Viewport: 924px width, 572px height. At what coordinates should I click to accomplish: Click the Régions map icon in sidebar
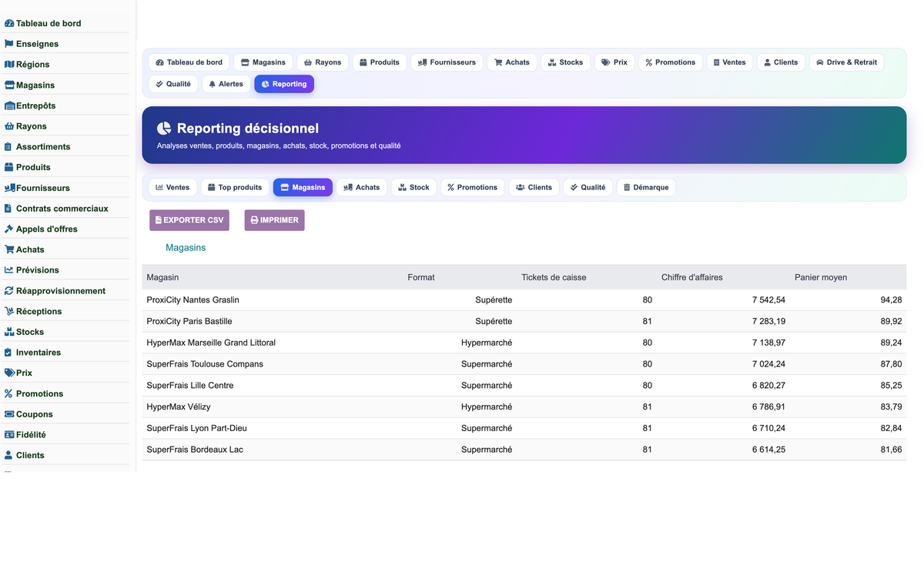pos(9,65)
